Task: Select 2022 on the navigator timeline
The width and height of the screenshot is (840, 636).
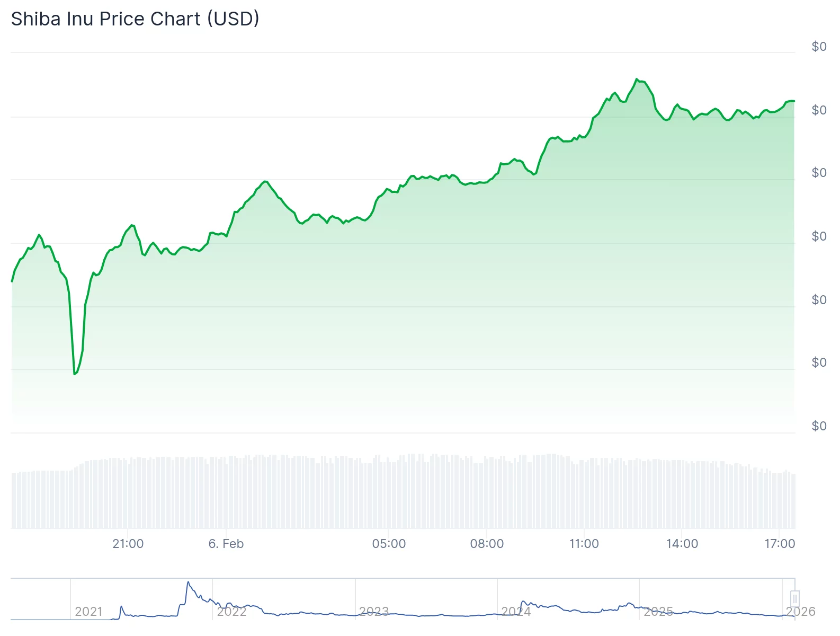Action: (232, 612)
